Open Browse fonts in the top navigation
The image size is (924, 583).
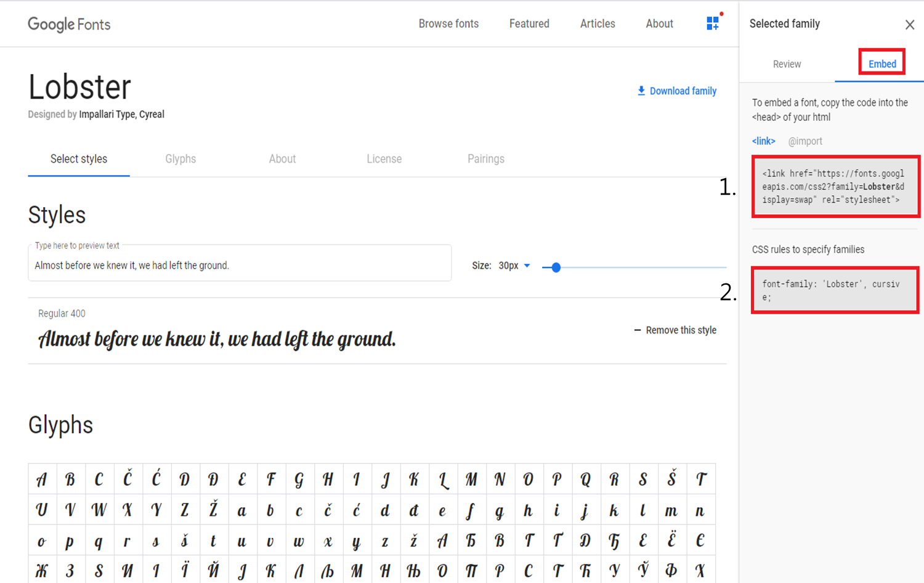coord(448,23)
